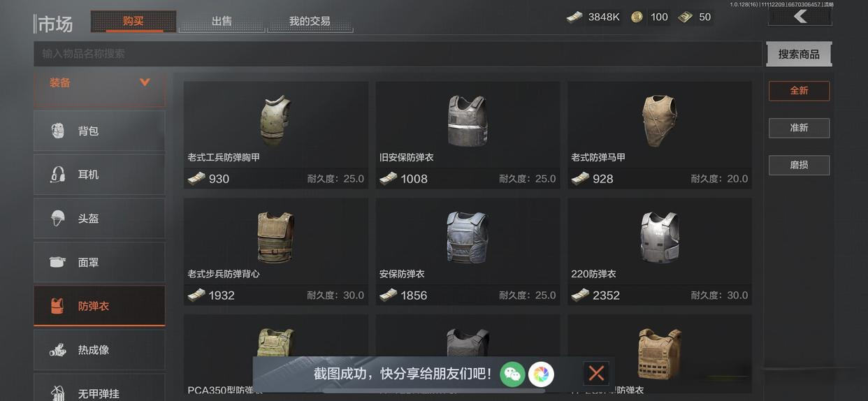Filter items by 准新 condition
868x401 pixels.
799,128
